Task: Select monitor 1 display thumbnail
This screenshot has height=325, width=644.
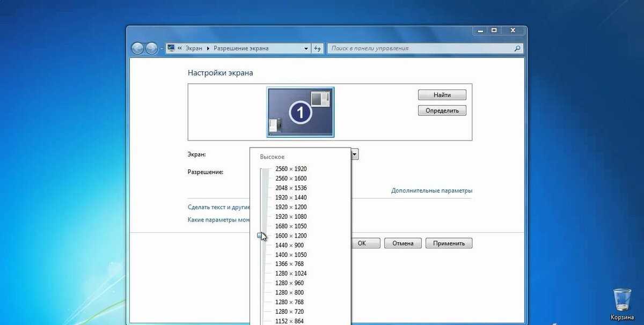Action: pyautogui.click(x=301, y=112)
